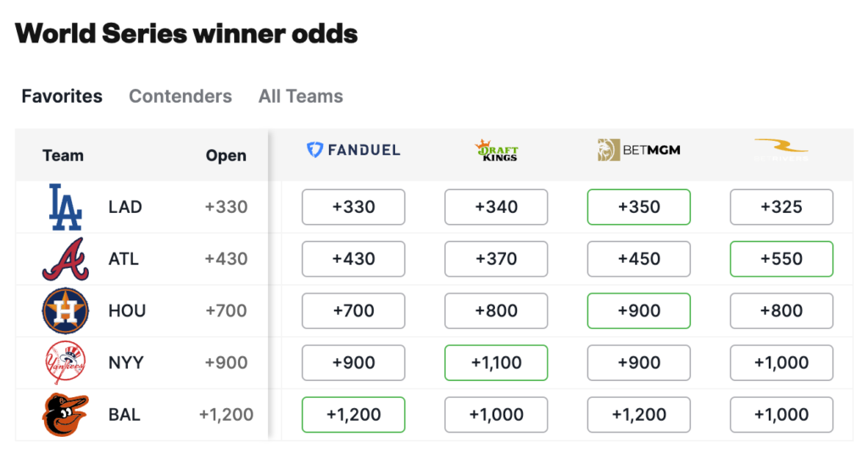Click the Baltimore Orioles logo

65,414
